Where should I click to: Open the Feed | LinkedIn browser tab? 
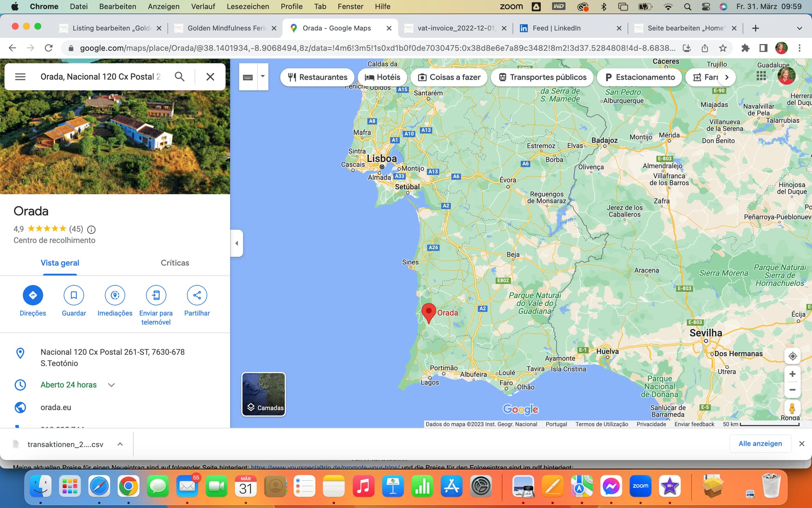(570, 28)
